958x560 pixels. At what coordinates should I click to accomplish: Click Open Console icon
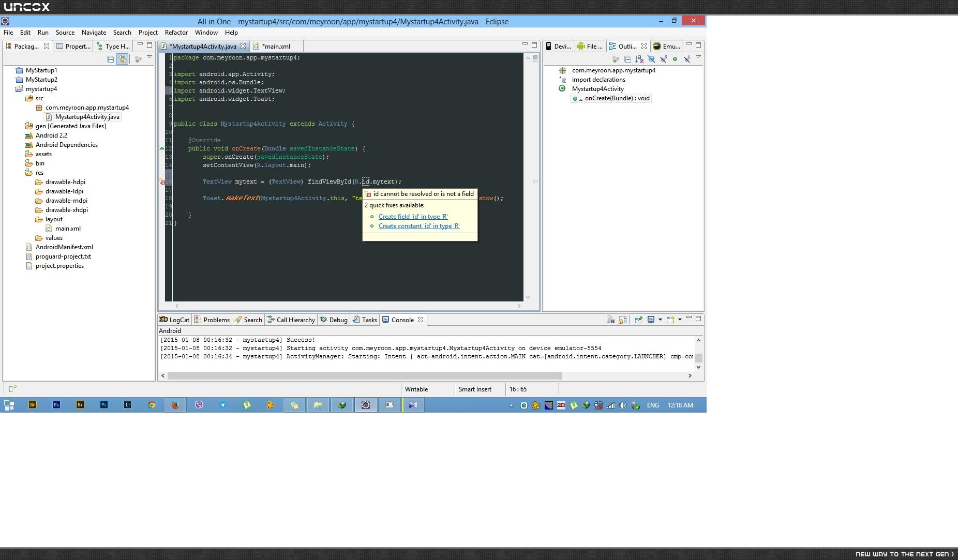coord(670,320)
